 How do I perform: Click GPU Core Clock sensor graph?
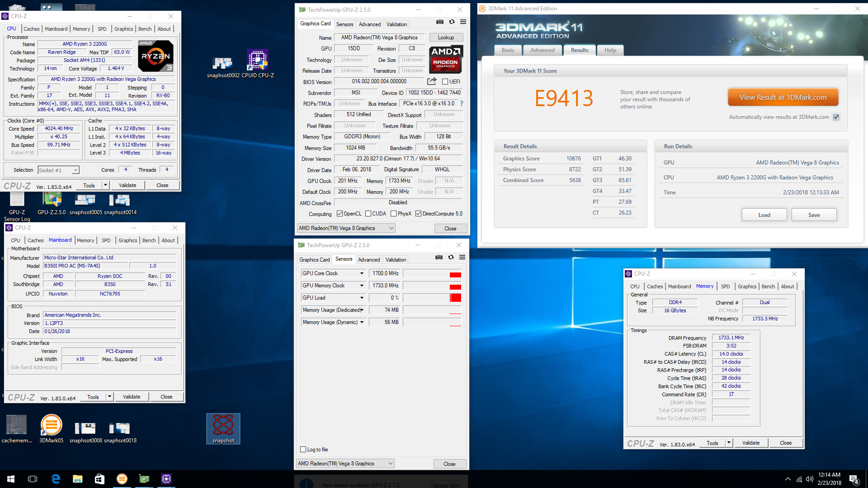click(x=432, y=273)
